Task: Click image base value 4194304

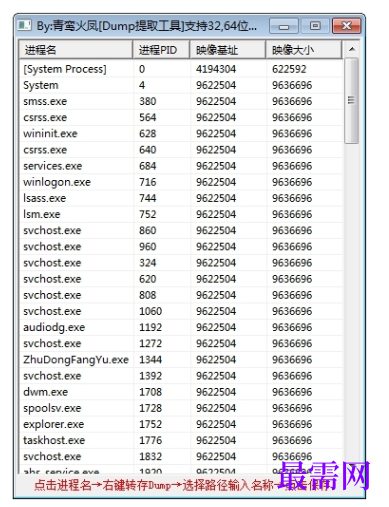Action: (216, 69)
